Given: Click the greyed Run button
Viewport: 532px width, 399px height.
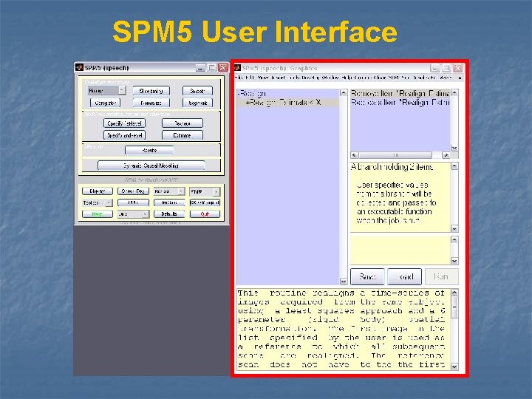Looking at the screenshot, I should point(441,276).
